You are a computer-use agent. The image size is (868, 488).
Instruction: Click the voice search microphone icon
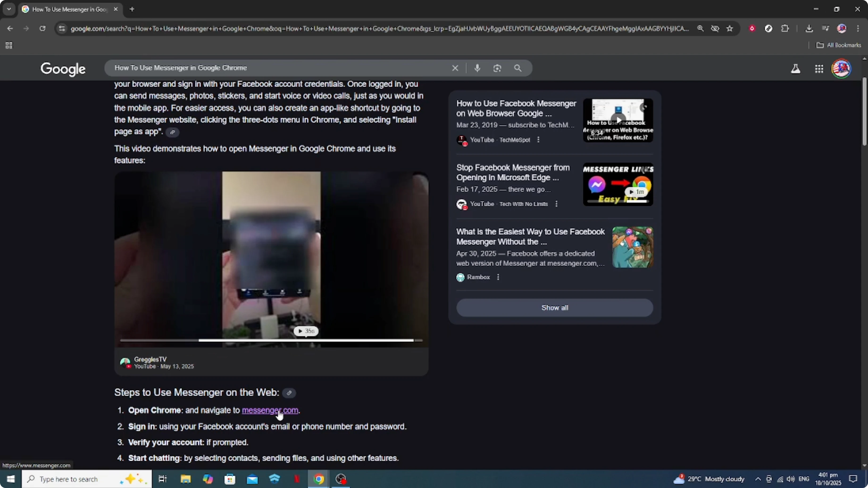[477, 68]
